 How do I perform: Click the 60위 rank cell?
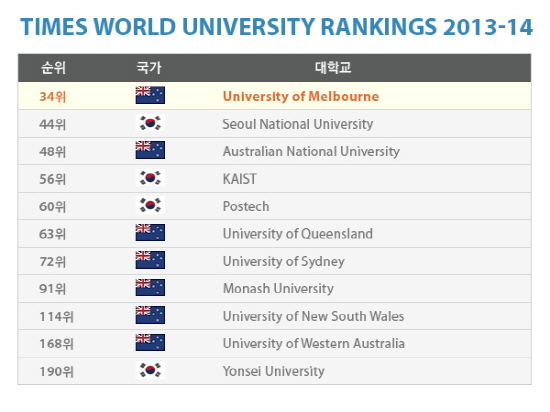pos(53,207)
